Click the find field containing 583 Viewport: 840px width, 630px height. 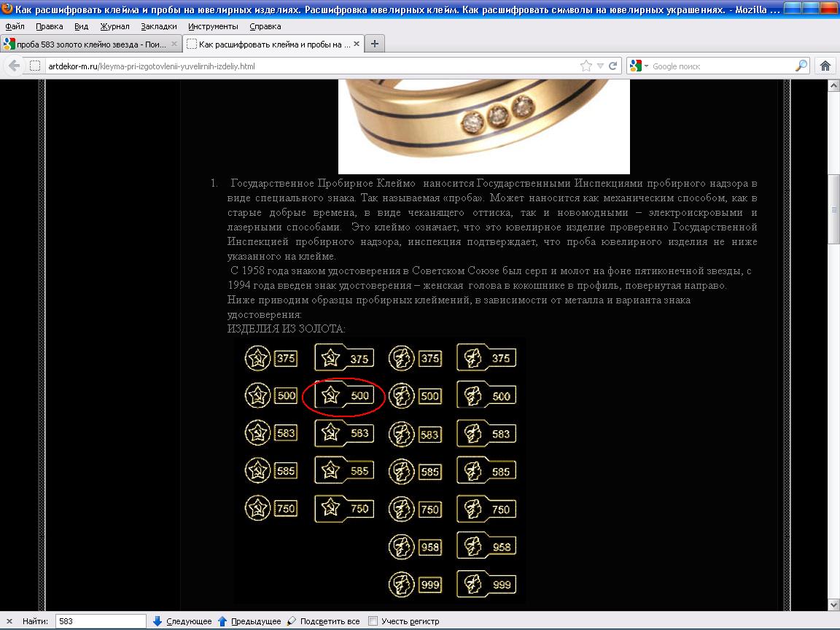point(101,621)
